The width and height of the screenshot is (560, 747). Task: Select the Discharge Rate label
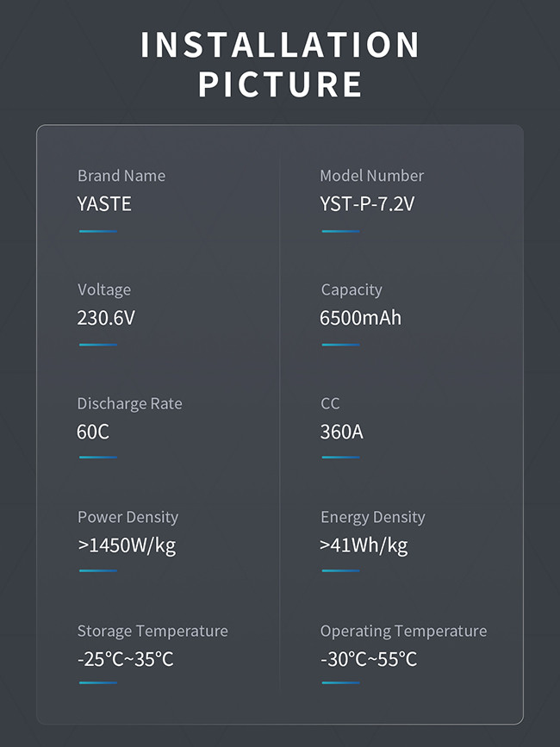(x=129, y=403)
